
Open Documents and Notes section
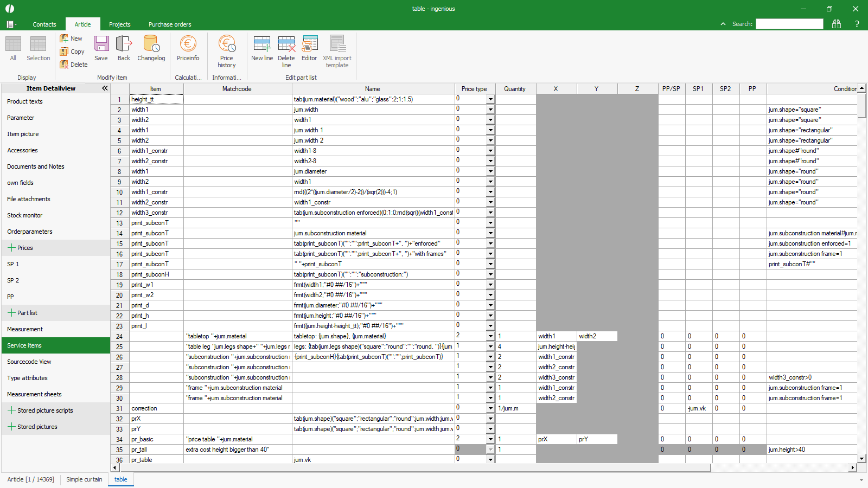pos(36,166)
